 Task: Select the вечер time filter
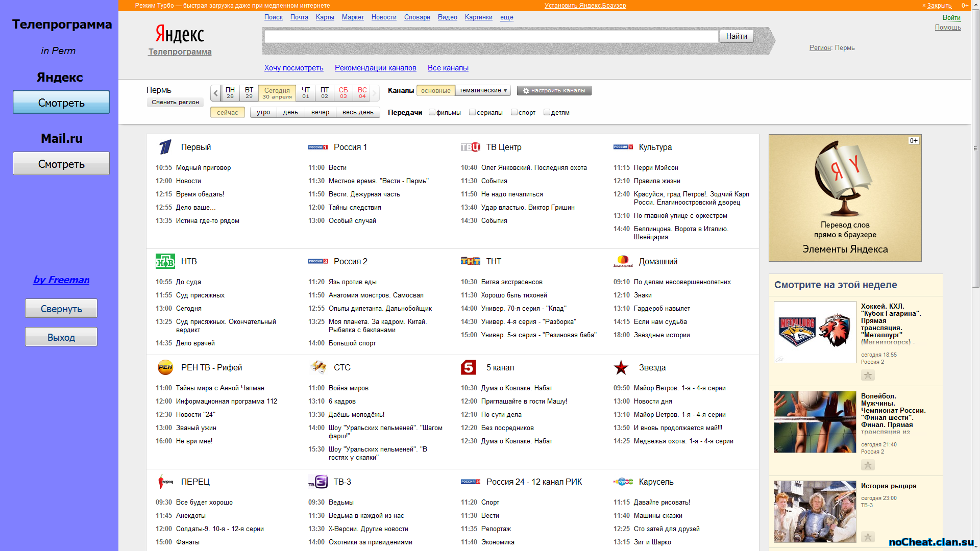[321, 112]
